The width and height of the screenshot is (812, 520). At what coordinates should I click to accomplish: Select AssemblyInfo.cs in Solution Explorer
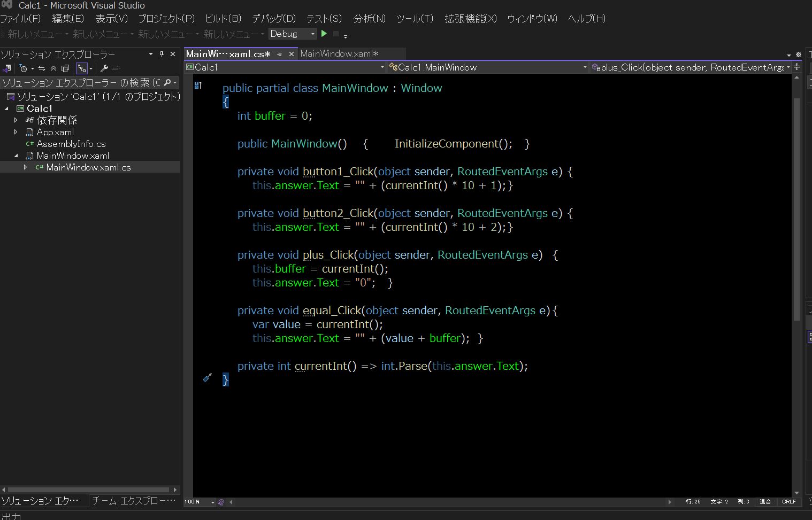71,144
